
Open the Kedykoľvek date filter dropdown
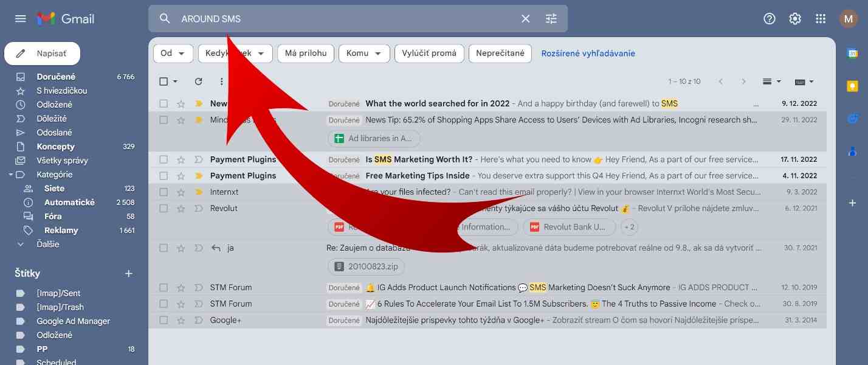(x=235, y=54)
